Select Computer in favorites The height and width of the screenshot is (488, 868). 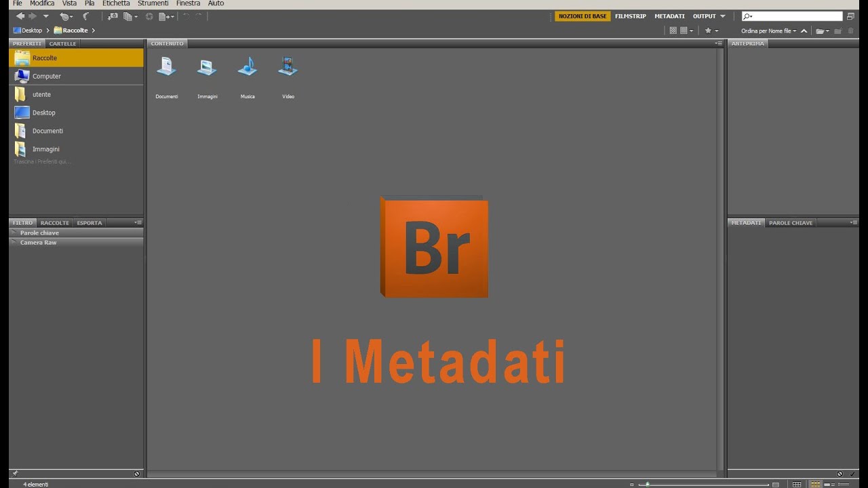pos(77,76)
